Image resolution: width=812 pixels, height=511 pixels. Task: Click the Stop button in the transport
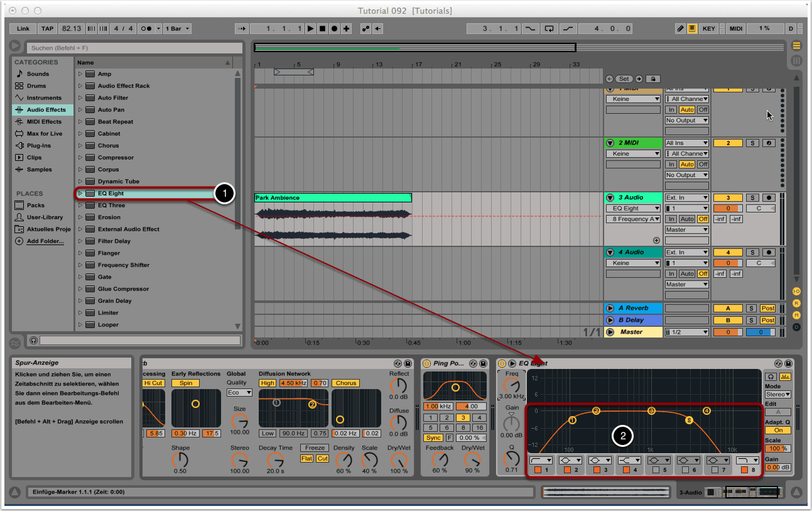click(322, 29)
